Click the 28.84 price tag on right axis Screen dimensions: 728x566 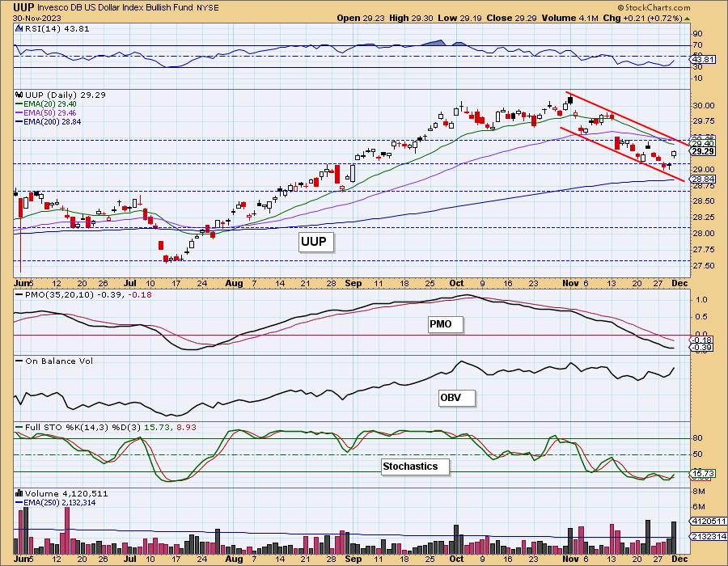(x=703, y=179)
